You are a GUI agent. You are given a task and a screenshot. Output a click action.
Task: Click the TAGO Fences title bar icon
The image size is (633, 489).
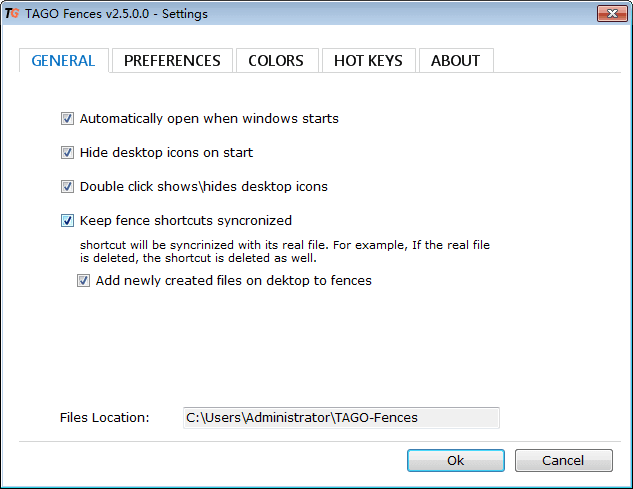tap(13, 13)
